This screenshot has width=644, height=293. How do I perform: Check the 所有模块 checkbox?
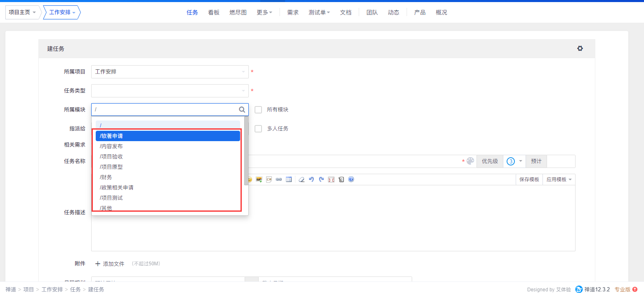(x=258, y=110)
